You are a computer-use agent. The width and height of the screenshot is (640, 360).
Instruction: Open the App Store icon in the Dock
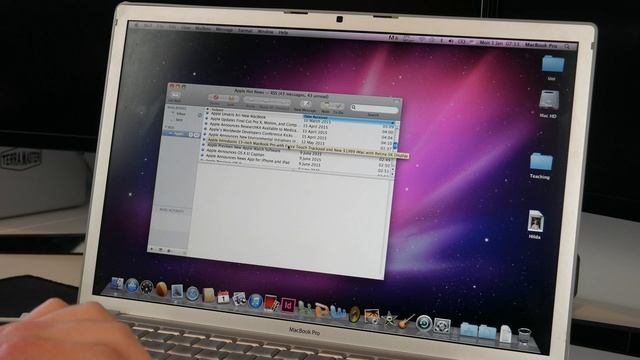(132, 285)
